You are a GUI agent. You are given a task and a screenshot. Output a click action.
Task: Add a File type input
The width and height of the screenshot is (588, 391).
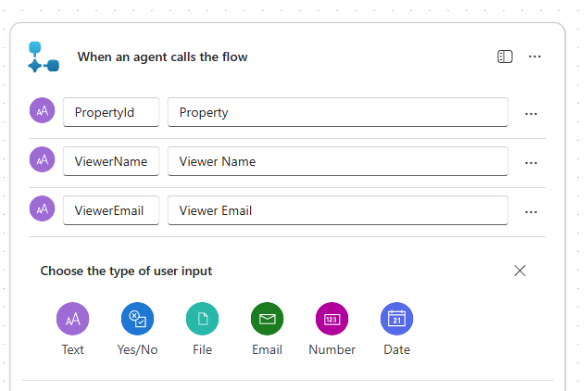203,319
